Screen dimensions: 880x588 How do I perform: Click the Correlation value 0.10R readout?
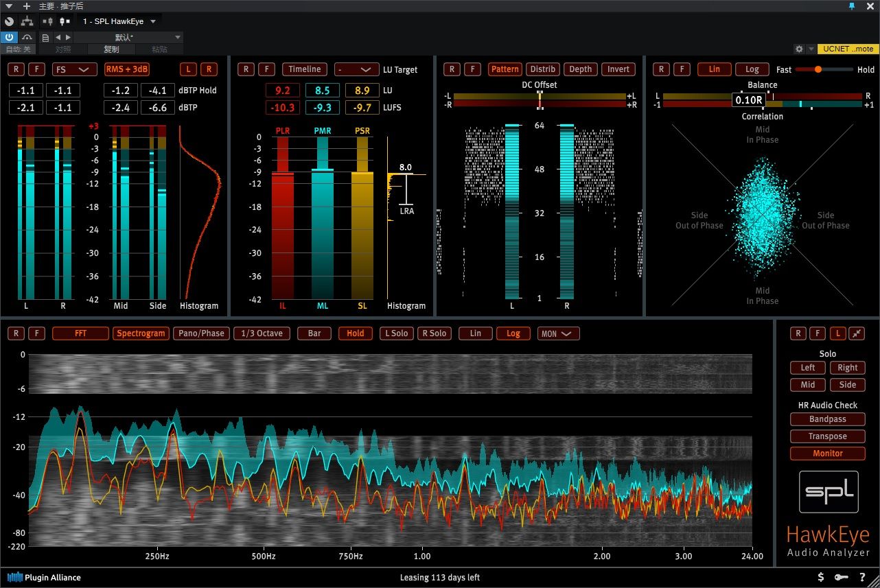748,100
